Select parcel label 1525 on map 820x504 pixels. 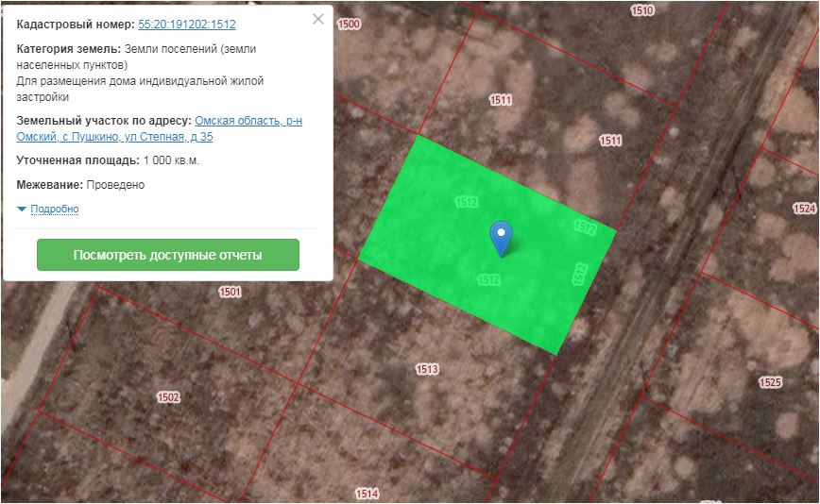click(770, 382)
